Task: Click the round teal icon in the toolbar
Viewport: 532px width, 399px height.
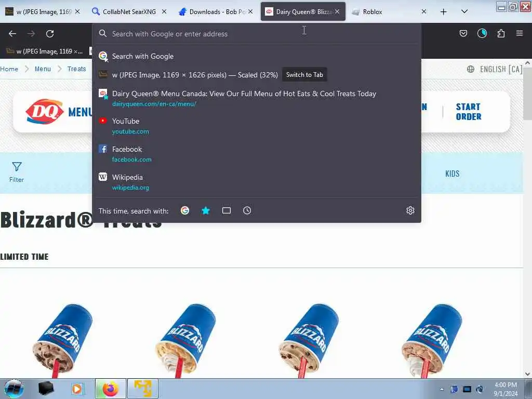Action: (x=482, y=33)
